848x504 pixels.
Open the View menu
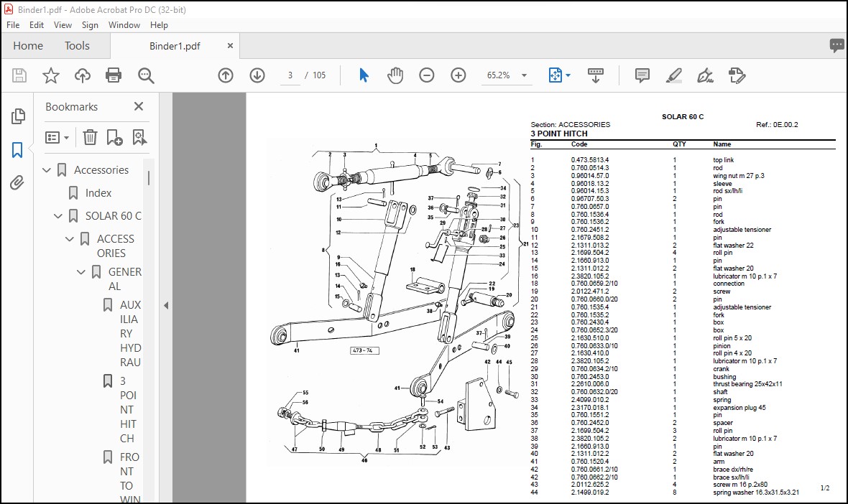click(63, 25)
